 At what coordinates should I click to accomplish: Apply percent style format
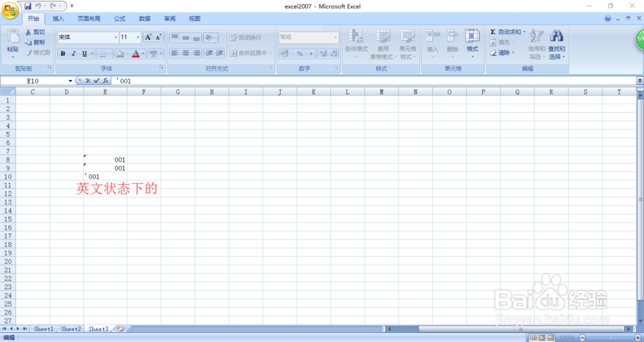[300, 54]
